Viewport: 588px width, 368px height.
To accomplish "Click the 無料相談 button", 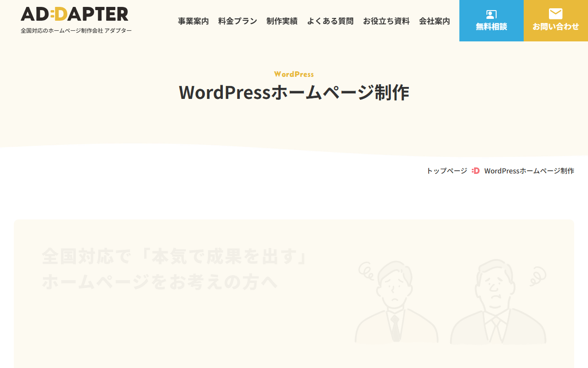I will click(x=492, y=21).
